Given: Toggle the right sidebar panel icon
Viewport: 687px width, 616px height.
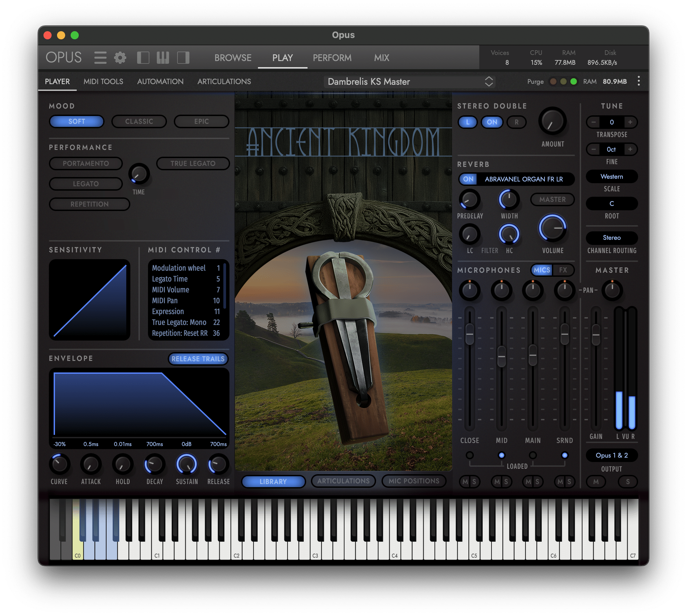Looking at the screenshot, I should (x=183, y=58).
